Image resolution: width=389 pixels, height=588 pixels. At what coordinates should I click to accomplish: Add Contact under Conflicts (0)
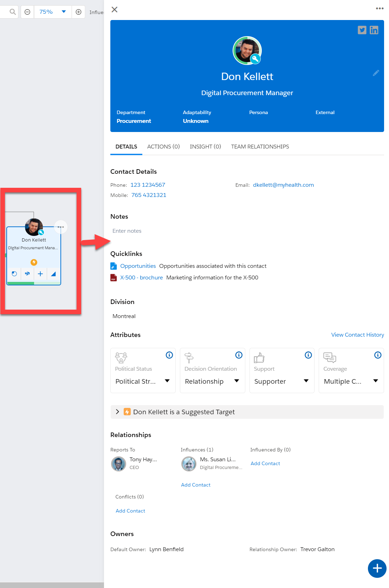point(130,511)
